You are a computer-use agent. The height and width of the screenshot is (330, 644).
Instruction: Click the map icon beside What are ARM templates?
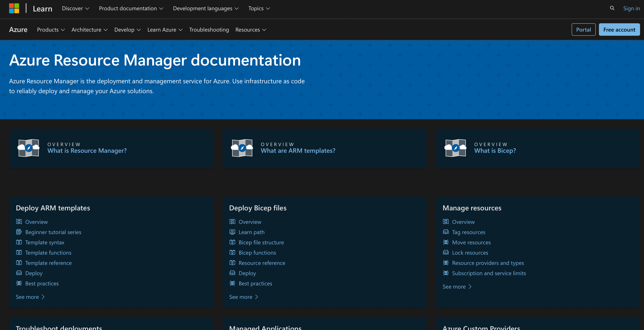[x=242, y=148]
